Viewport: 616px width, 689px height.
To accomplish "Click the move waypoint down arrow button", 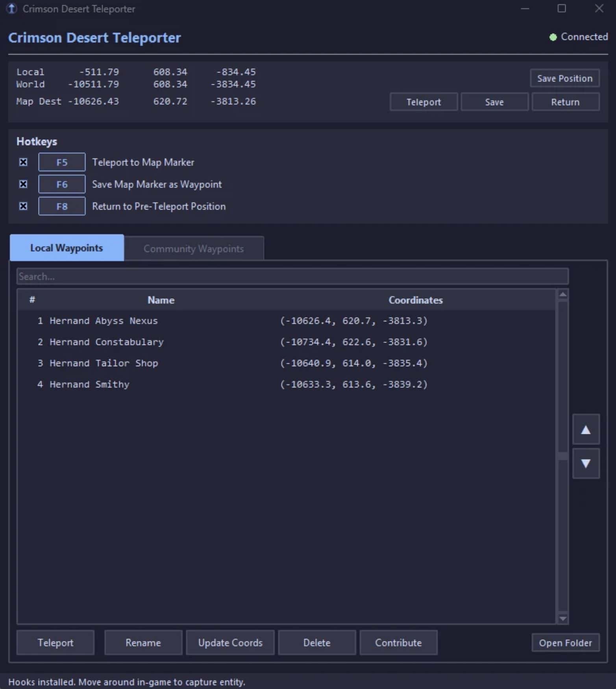I will coord(586,463).
